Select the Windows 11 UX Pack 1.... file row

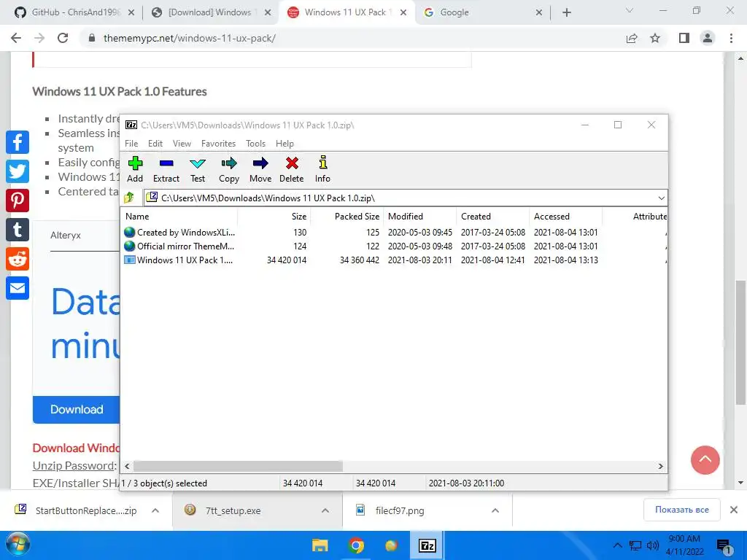pos(393,260)
